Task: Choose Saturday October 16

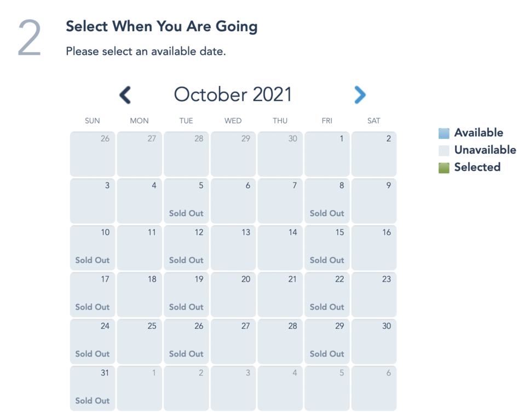Action: tap(374, 247)
